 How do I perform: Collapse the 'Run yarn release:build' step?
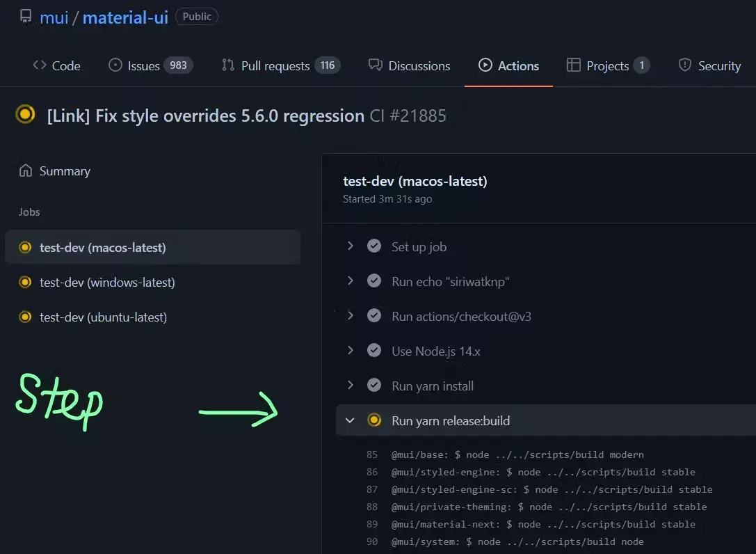tap(351, 420)
